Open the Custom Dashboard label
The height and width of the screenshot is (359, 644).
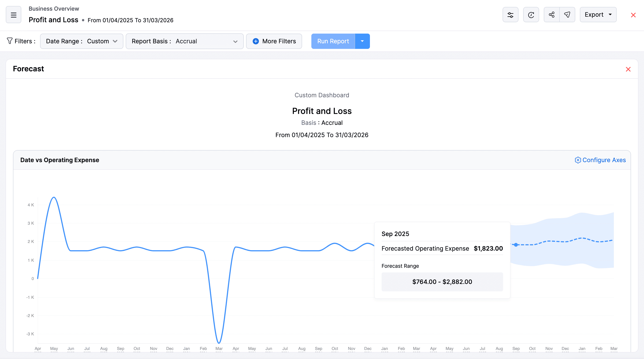[x=322, y=95]
